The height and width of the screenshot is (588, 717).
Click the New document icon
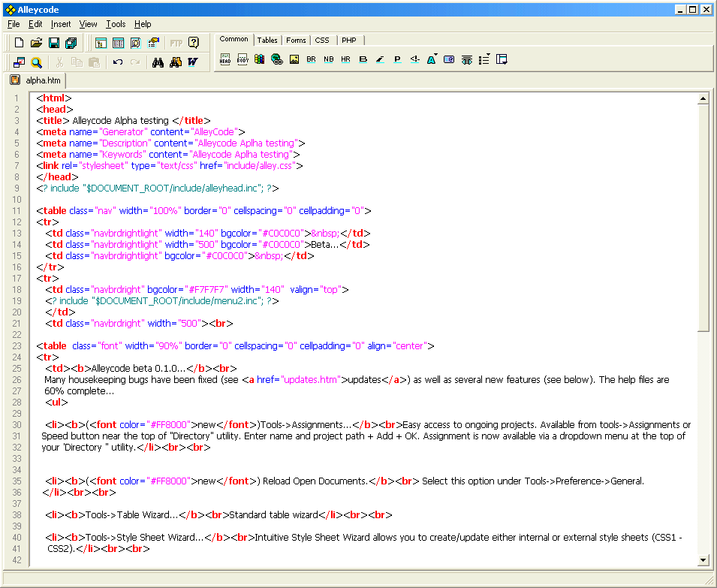point(20,43)
